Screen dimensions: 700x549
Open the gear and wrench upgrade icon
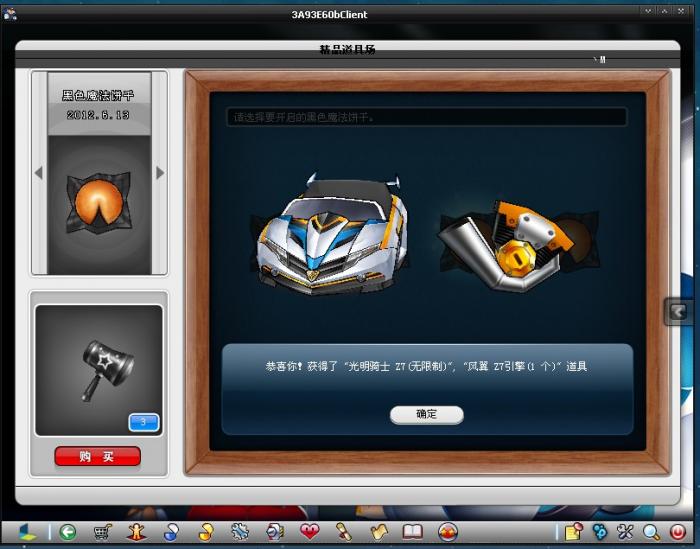click(x=240, y=532)
